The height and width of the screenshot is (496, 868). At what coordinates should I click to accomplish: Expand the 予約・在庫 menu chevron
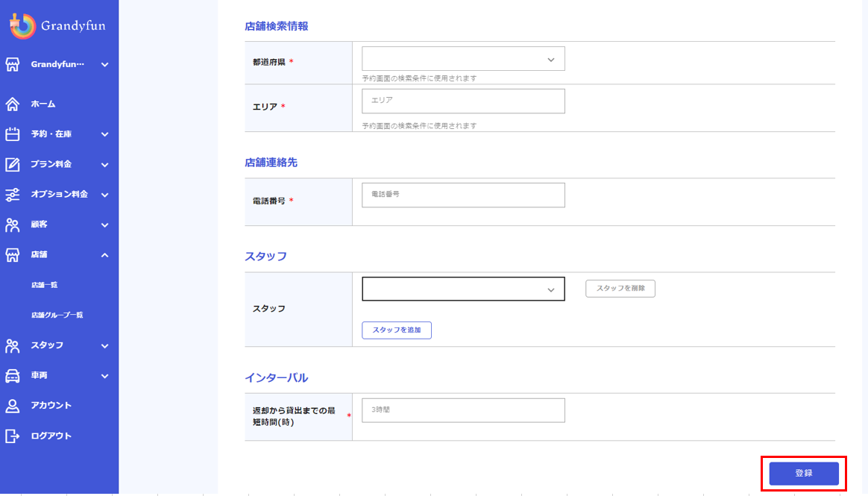pos(104,134)
